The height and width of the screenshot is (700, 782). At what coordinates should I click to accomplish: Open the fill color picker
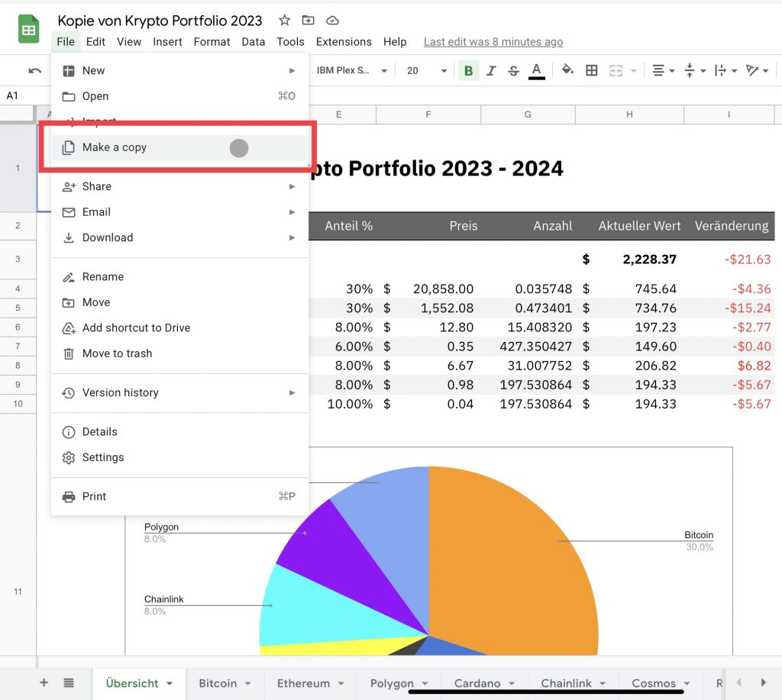point(567,70)
